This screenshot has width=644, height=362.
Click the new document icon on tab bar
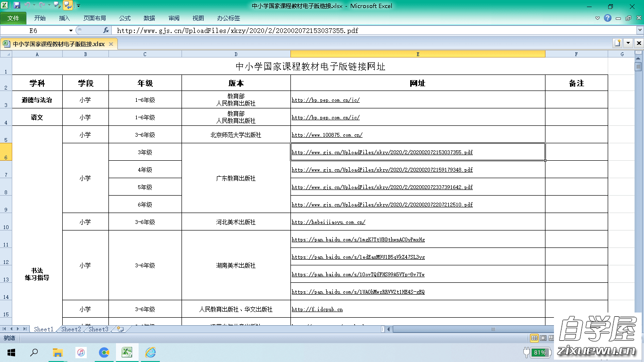[x=618, y=43]
